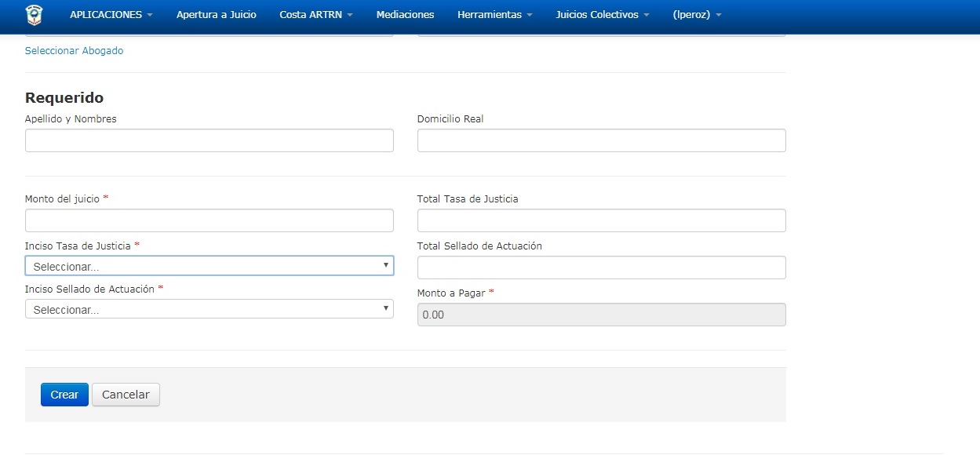Click the caret arrow beside APLICACIONES
The width and height of the screenshot is (980, 455).
click(150, 16)
